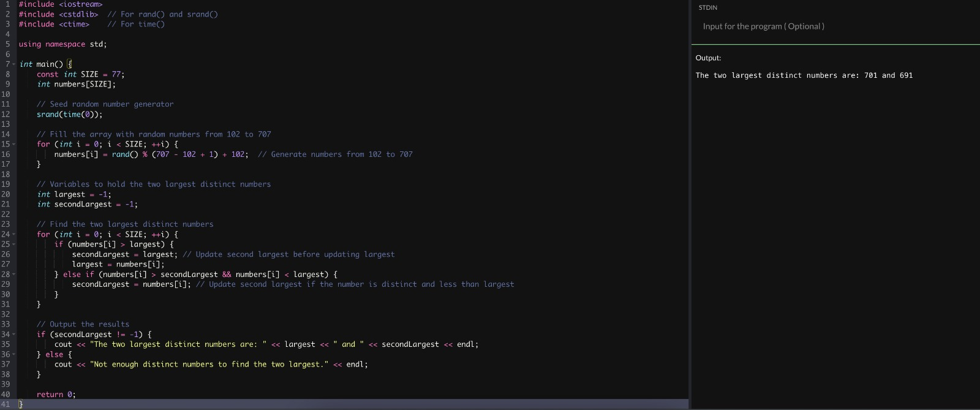Collapse the main() function fold arrow at line 7
The width and height of the screenshot is (980, 410).
pyautogui.click(x=14, y=64)
